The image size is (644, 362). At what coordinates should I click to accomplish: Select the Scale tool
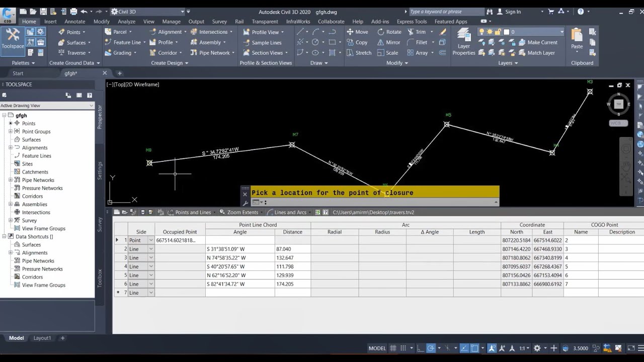(387, 53)
